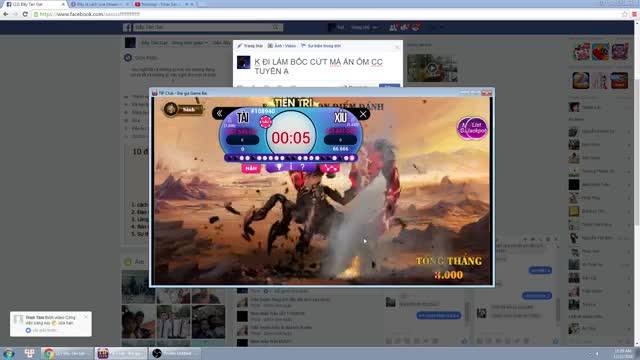
Task: Open the third game thumbnail in right sidebar
Action: (620, 52)
